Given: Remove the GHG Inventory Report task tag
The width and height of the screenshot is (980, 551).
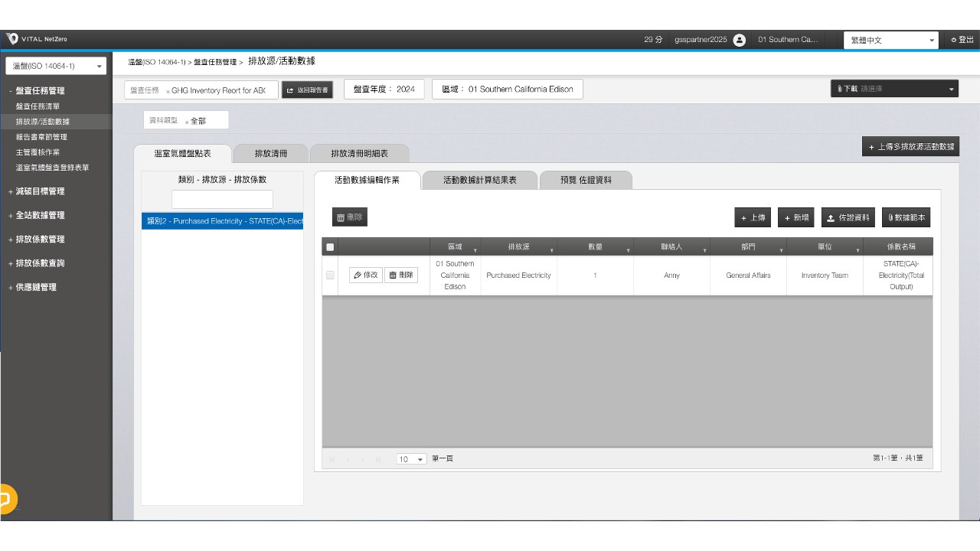Looking at the screenshot, I should pos(168,91).
